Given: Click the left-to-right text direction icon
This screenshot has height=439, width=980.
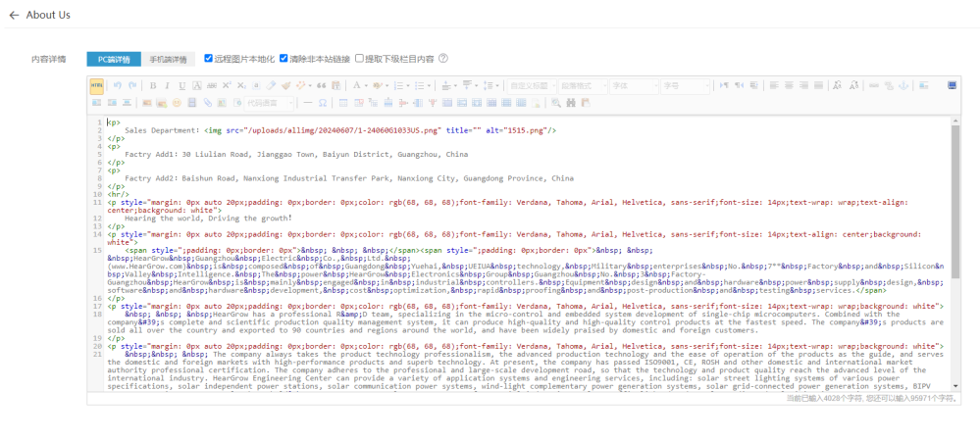Looking at the screenshot, I should pos(724,85).
